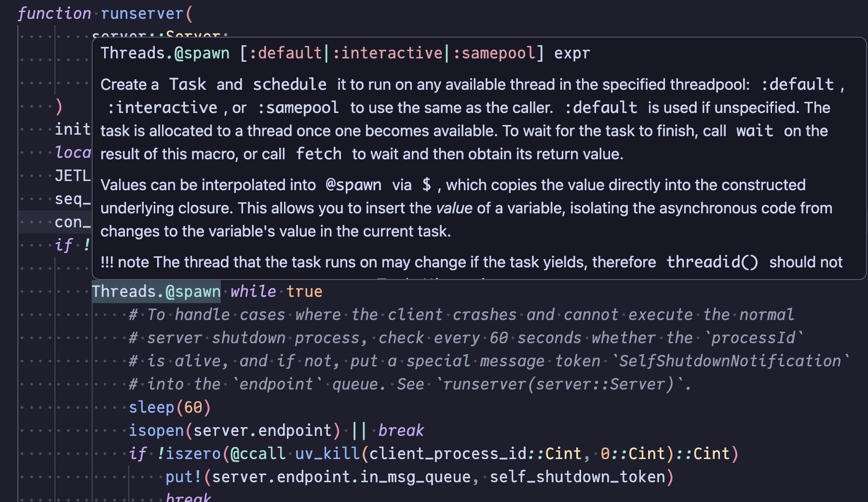868x502 pixels.
Task: Click the 60 argument in sleep
Action: pyautogui.click(x=193, y=407)
